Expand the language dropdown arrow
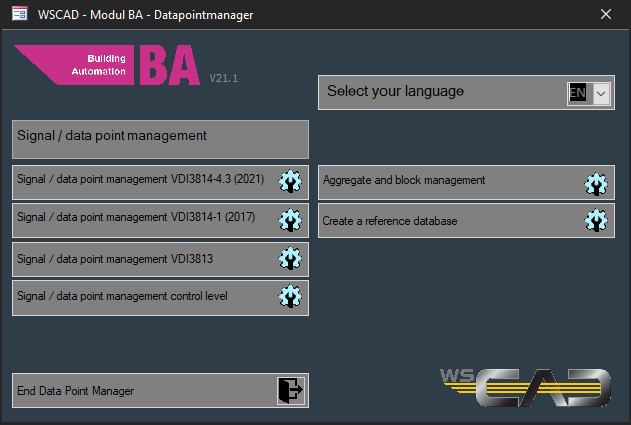631x425 pixels. pos(601,93)
